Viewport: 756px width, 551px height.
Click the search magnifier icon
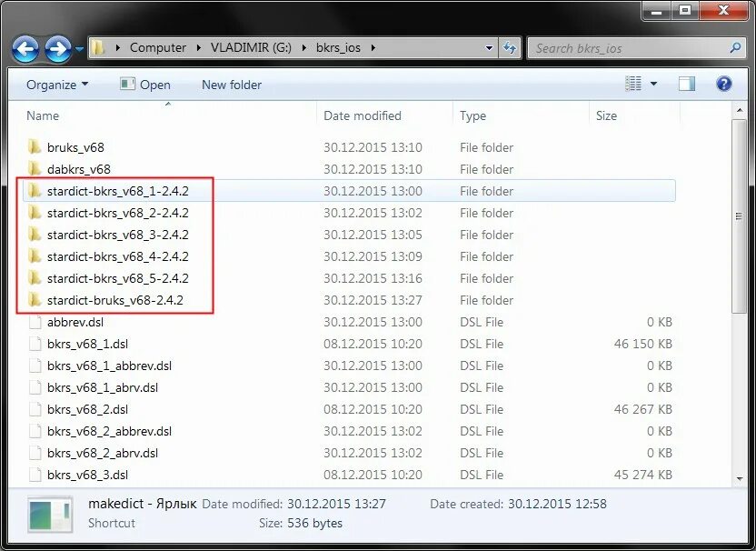point(735,48)
